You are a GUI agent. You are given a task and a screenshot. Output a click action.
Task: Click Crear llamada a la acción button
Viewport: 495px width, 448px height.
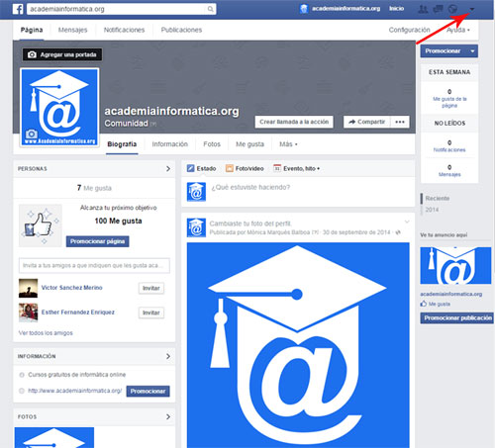click(x=294, y=122)
